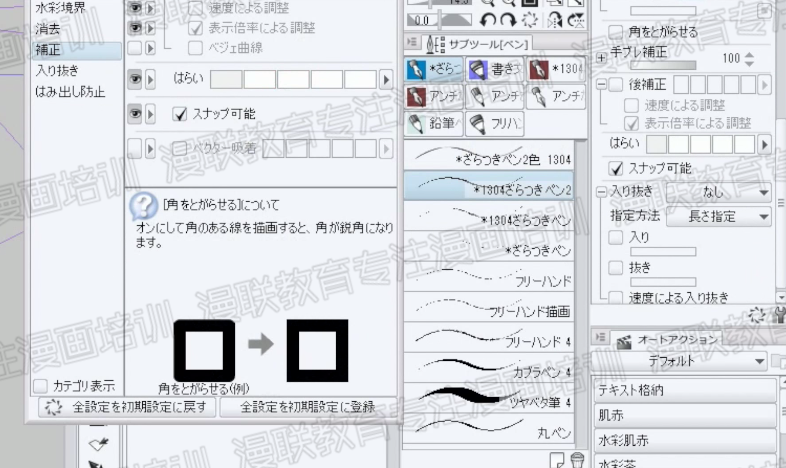
Task: Open the sub tool palette menu icon
Action: pos(412,43)
